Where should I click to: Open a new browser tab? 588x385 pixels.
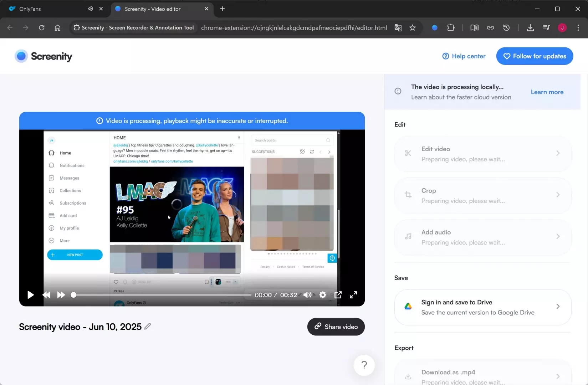pos(223,9)
